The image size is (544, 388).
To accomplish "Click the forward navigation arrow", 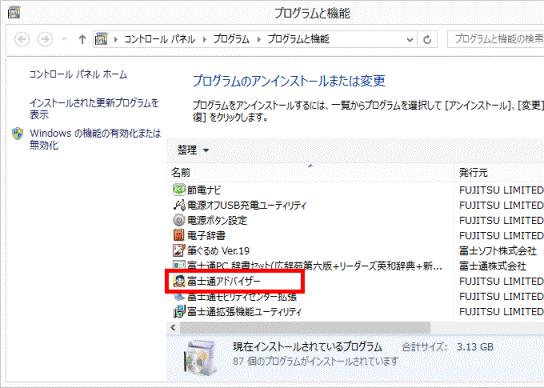I will 45,39.
